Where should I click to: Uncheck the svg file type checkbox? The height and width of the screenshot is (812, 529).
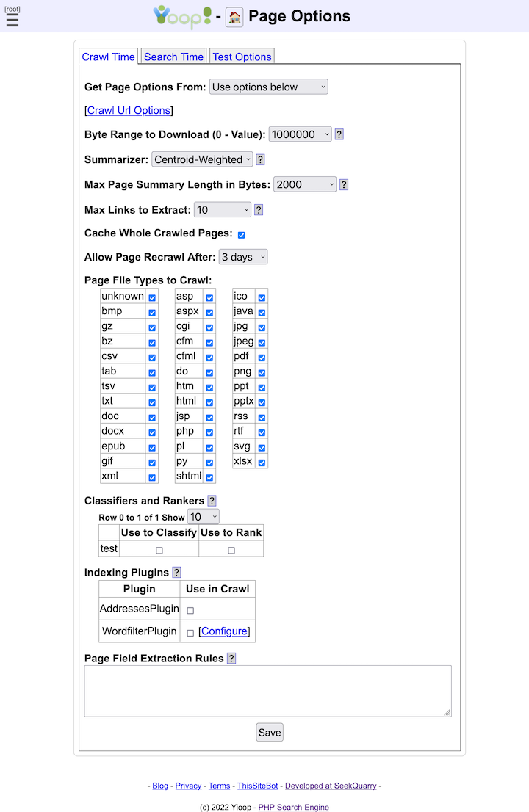tap(262, 447)
